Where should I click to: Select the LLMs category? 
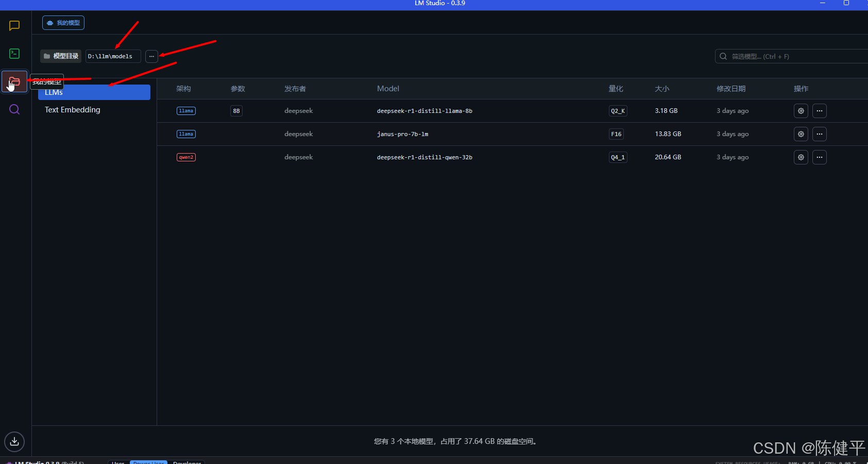(94, 92)
